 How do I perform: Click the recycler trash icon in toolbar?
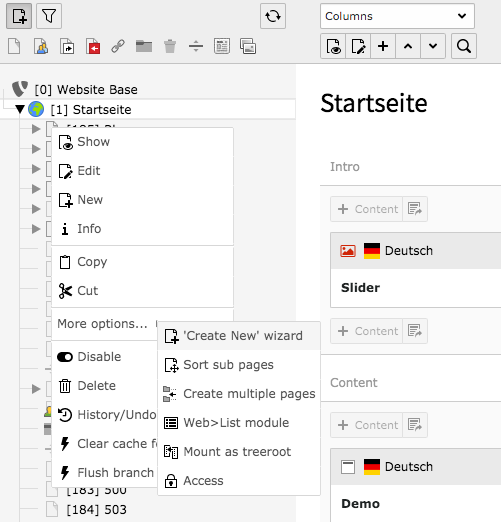click(170, 46)
